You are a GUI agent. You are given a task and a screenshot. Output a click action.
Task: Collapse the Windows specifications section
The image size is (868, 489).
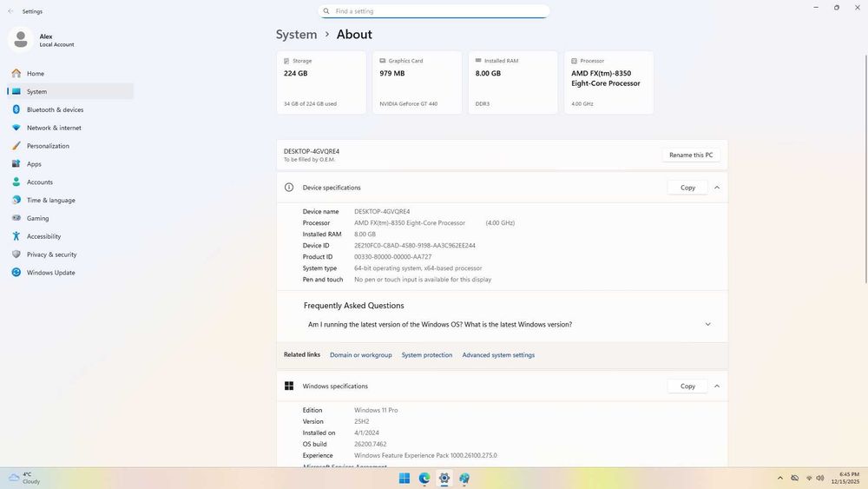point(717,386)
